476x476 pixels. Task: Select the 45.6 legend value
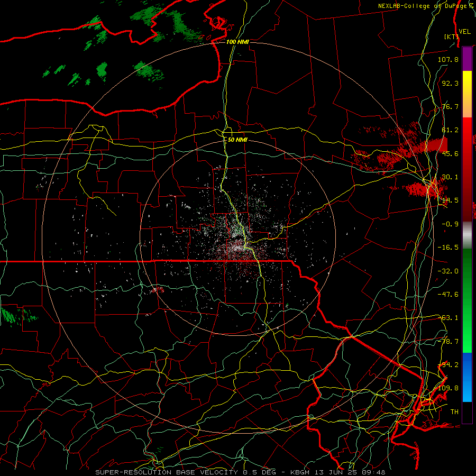(x=450, y=153)
